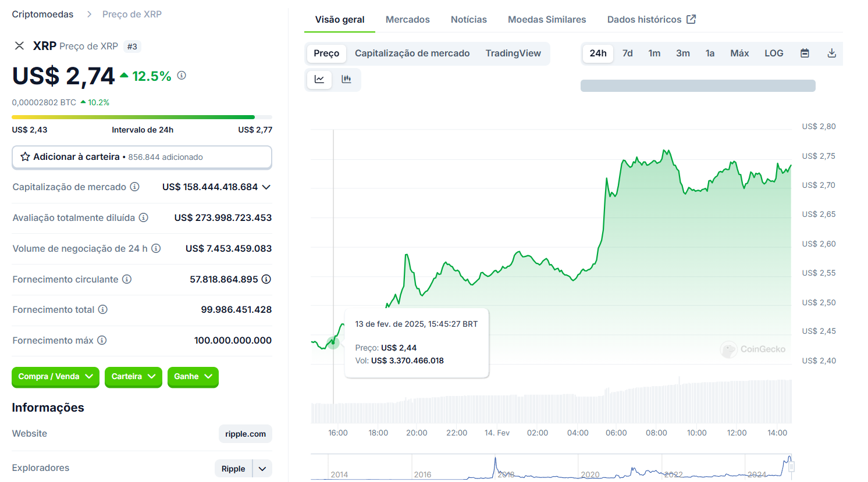Click Adicionar à carteira button
The width and height of the screenshot is (868, 482).
click(142, 157)
